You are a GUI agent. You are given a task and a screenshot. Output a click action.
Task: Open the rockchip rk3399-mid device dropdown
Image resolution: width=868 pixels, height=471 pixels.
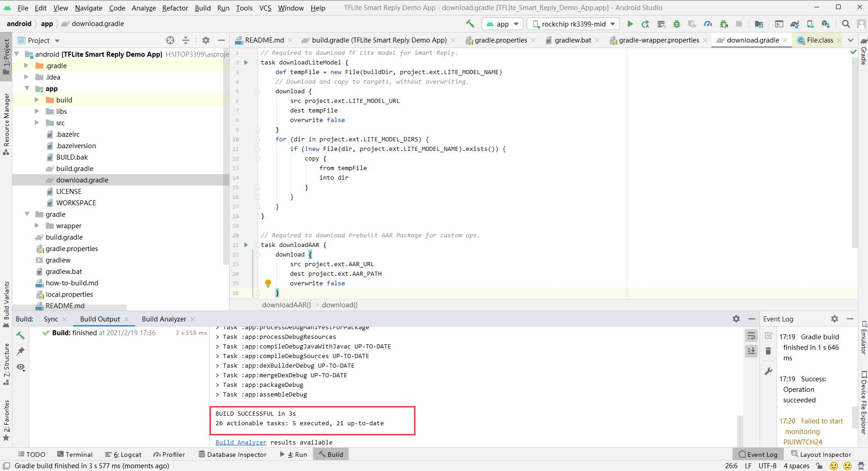[x=574, y=24]
